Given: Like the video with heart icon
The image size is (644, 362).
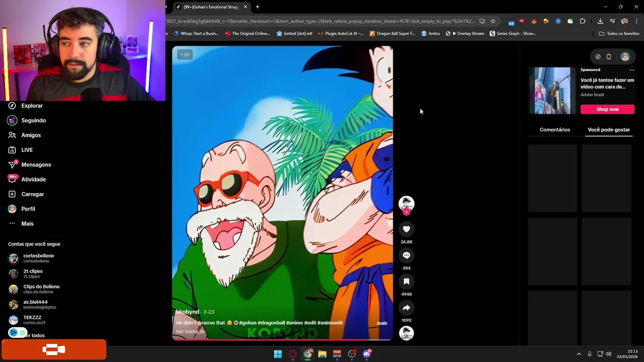Looking at the screenshot, I should point(407,229).
